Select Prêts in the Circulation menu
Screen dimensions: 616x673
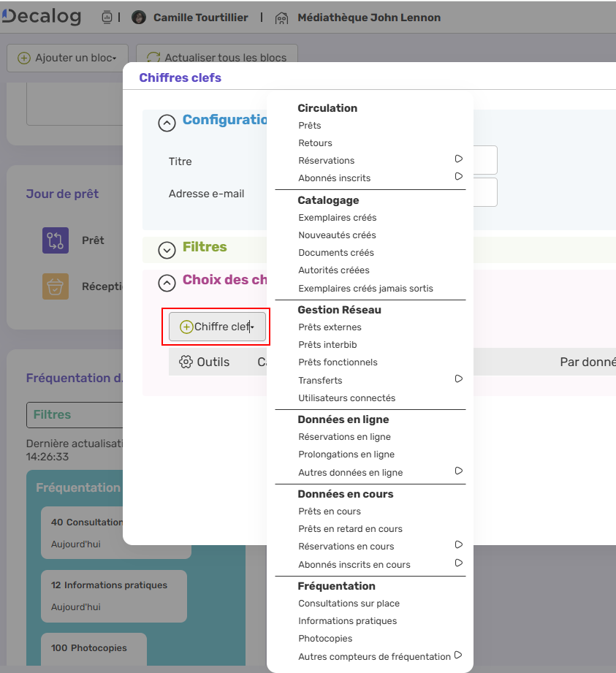[x=310, y=126]
